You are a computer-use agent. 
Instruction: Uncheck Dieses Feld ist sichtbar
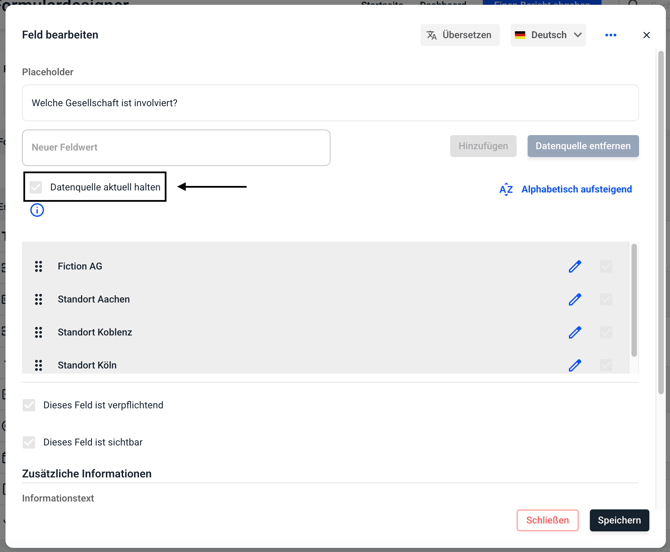29,442
